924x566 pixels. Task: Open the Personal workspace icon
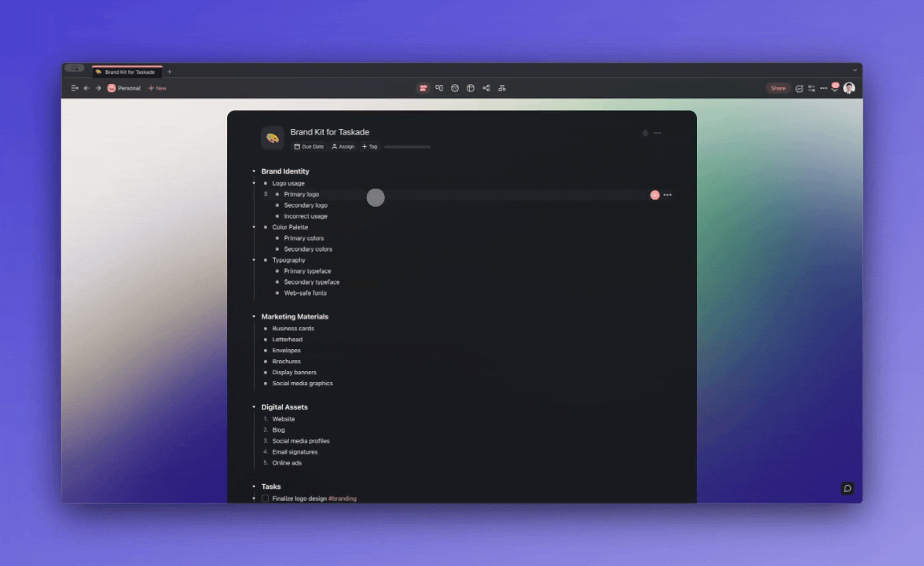tap(110, 88)
